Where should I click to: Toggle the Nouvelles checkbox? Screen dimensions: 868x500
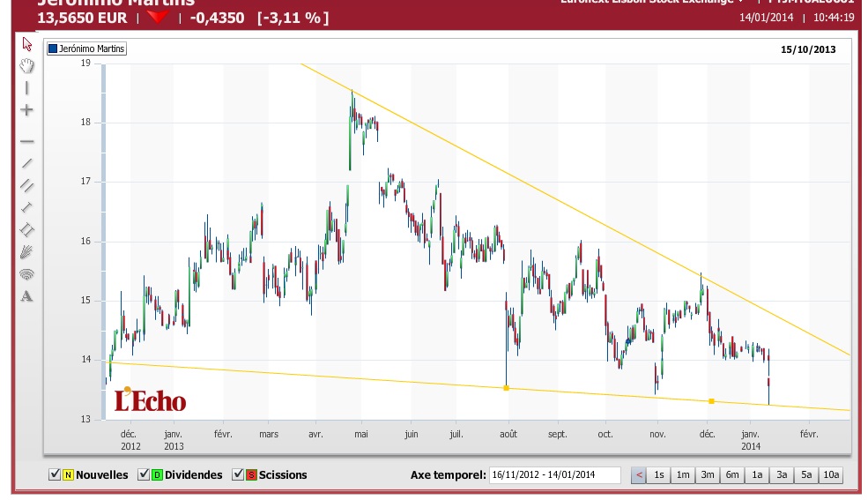point(55,474)
